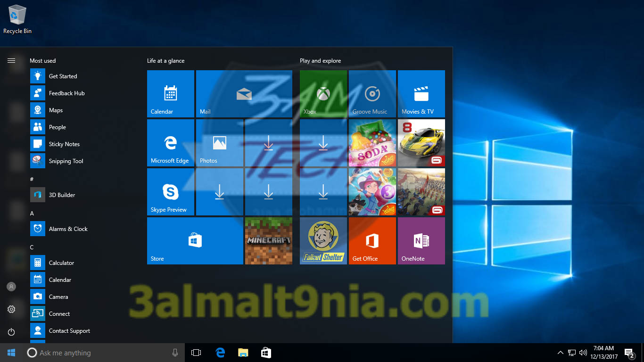This screenshot has height=362, width=644.
Task: Open the Photos tile
Action: point(220,143)
